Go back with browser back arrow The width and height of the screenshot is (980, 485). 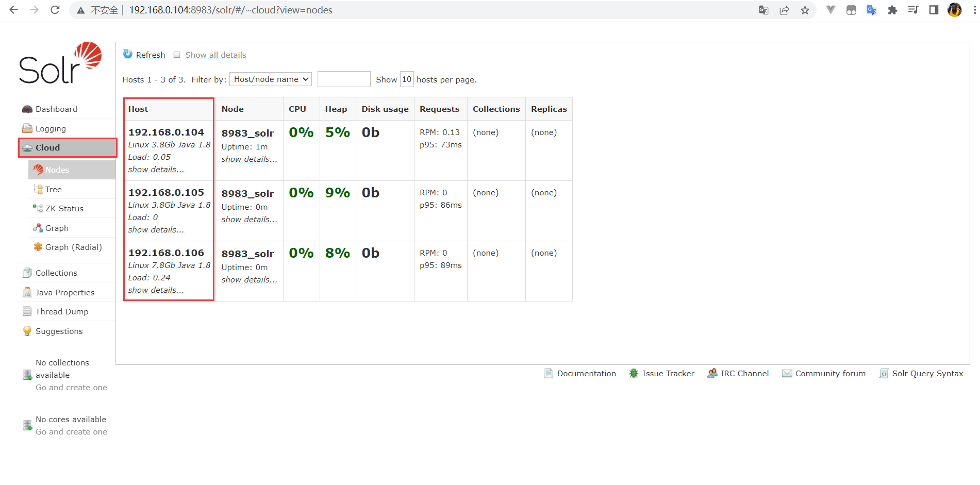click(13, 10)
